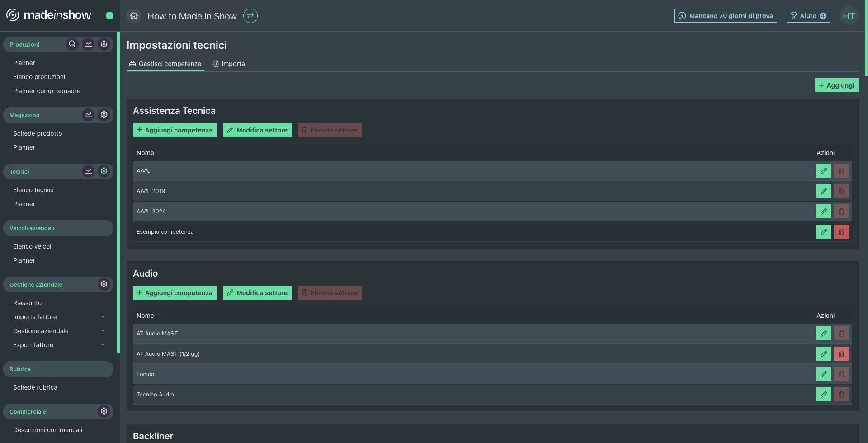Delete AT Audio MAST (1/2 gg) competenza

coord(841,354)
